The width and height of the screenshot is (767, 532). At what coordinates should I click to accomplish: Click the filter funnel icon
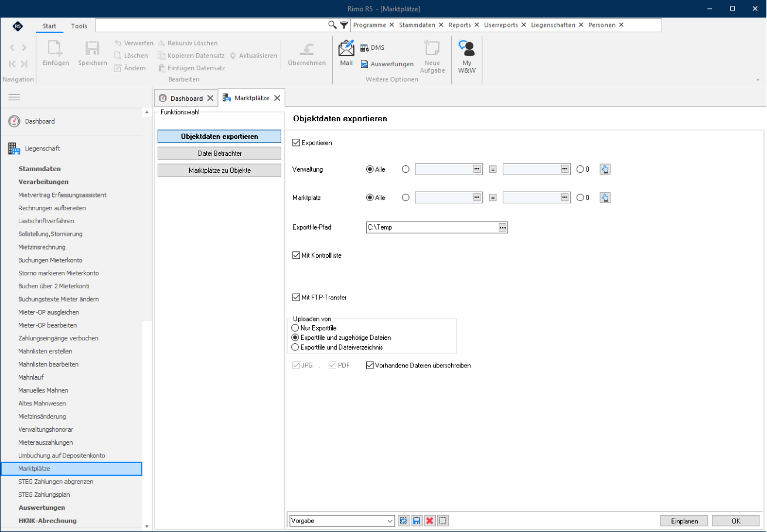pyautogui.click(x=344, y=25)
